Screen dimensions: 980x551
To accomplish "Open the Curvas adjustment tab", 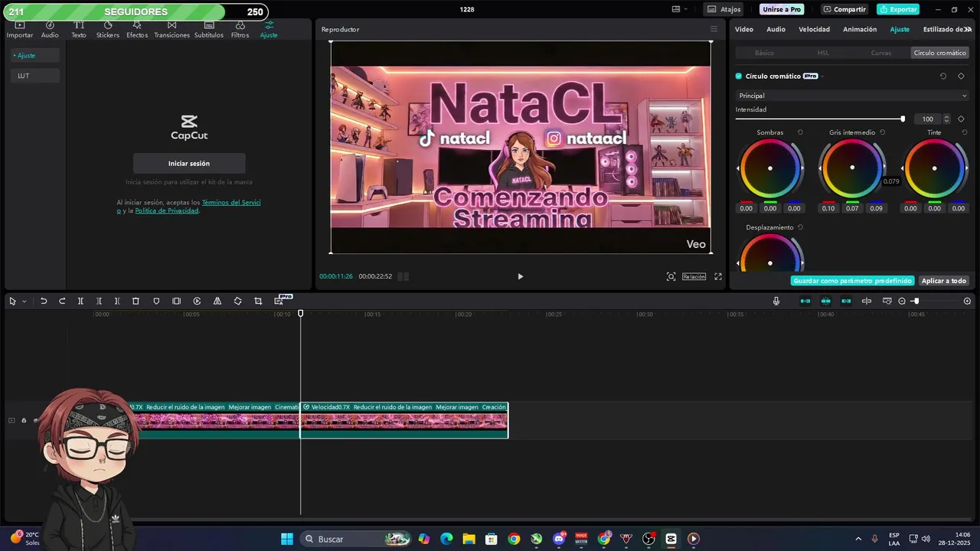I will click(x=881, y=53).
